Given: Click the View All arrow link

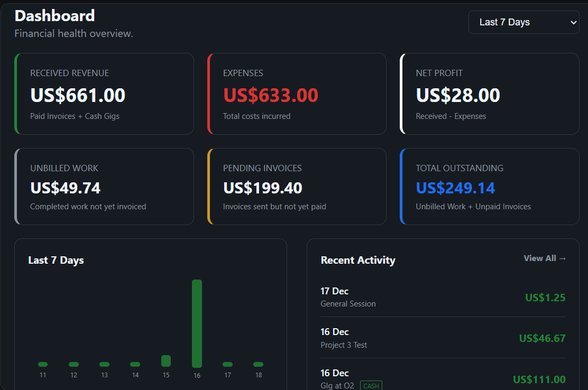Looking at the screenshot, I should pos(545,258).
